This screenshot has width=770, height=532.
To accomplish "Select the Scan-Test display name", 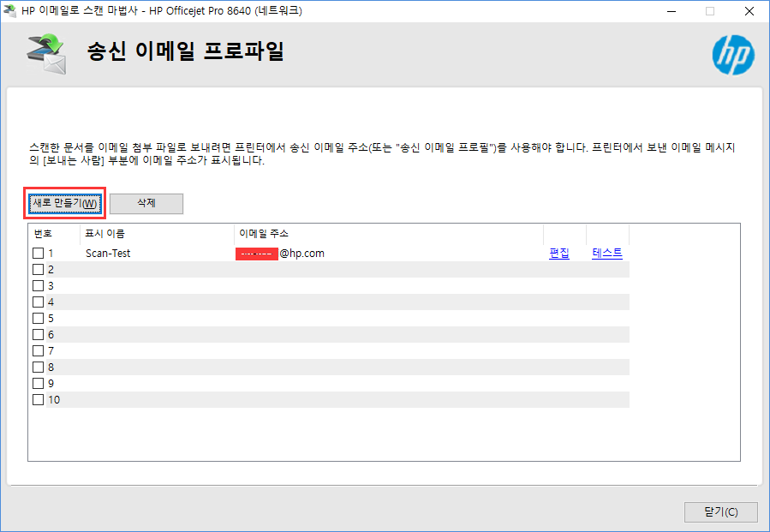I will [108, 254].
